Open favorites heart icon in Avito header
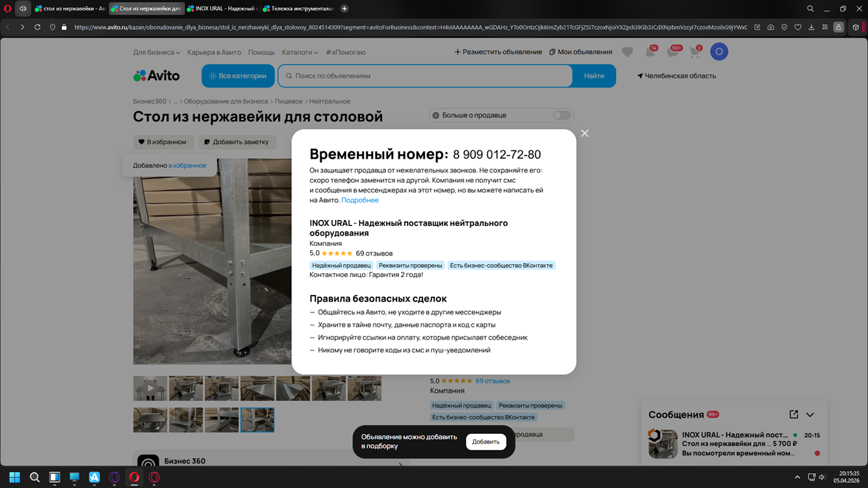This screenshot has width=868, height=488. 627,52
